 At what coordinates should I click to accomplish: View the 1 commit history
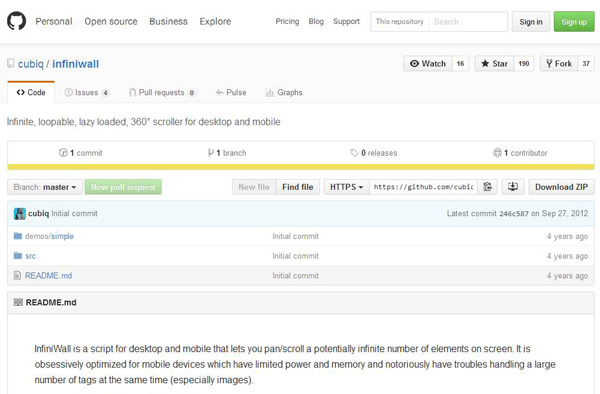(x=81, y=153)
